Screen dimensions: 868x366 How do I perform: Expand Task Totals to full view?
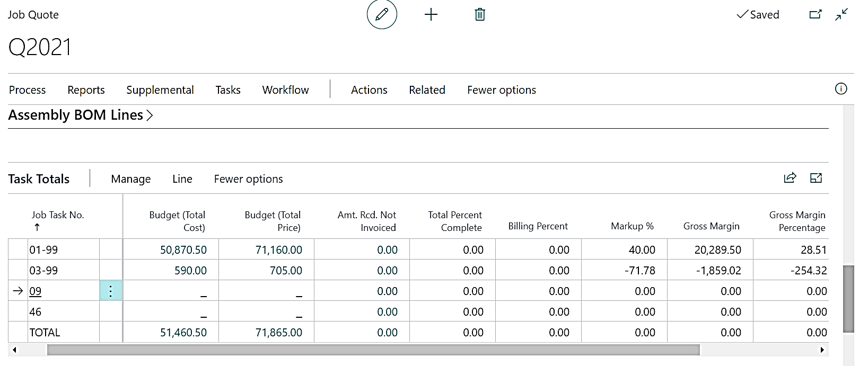[816, 178]
